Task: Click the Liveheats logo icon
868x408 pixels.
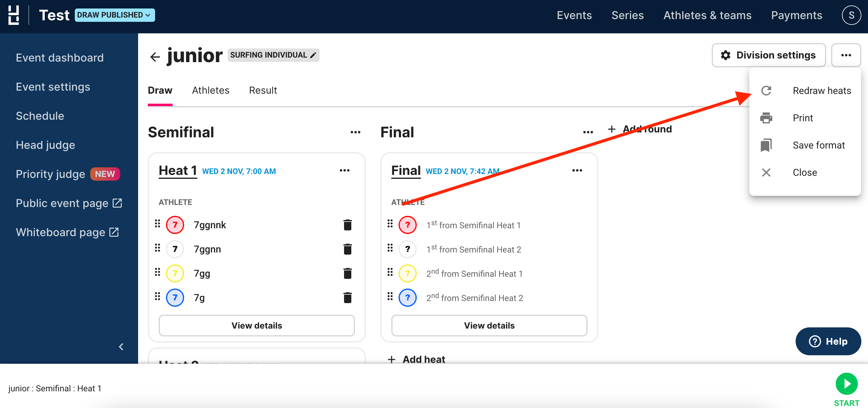Action: tap(14, 15)
